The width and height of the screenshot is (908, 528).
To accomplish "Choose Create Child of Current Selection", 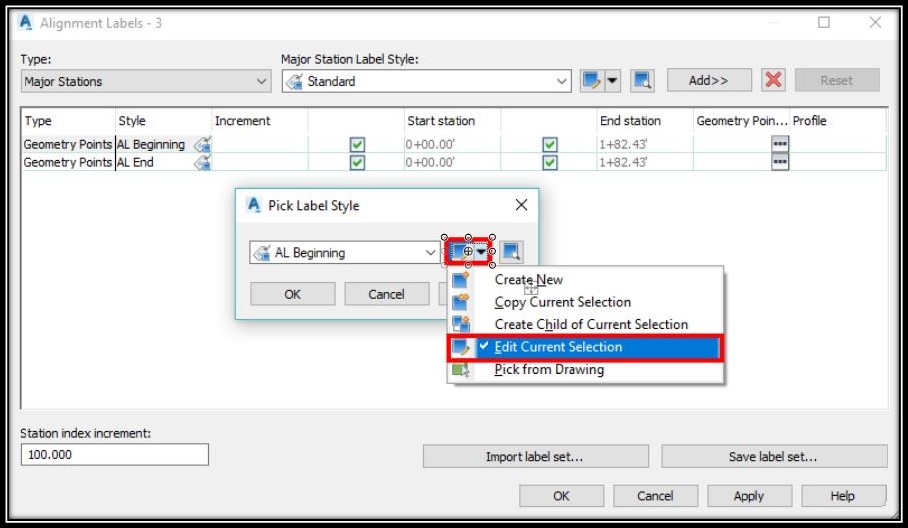I will tap(585, 324).
